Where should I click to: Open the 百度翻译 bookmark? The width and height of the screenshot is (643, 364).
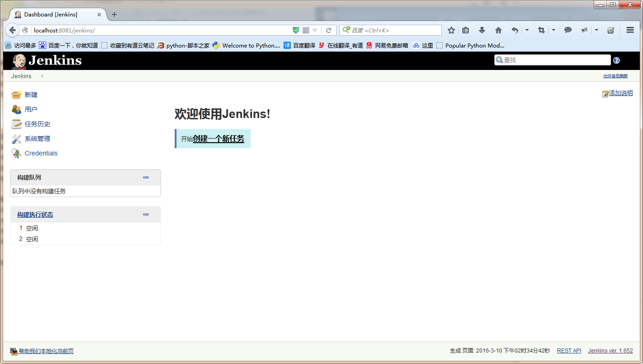(x=300, y=45)
